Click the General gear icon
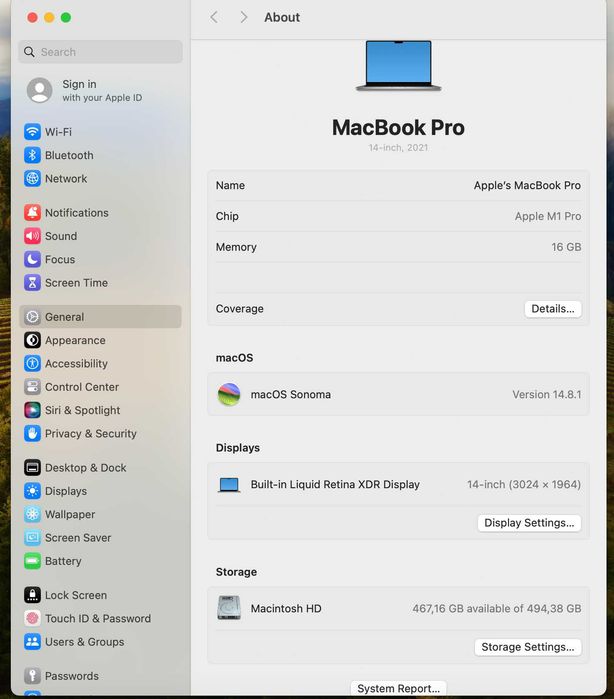The height and width of the screenshot is (699, 614). pos(32,317)
